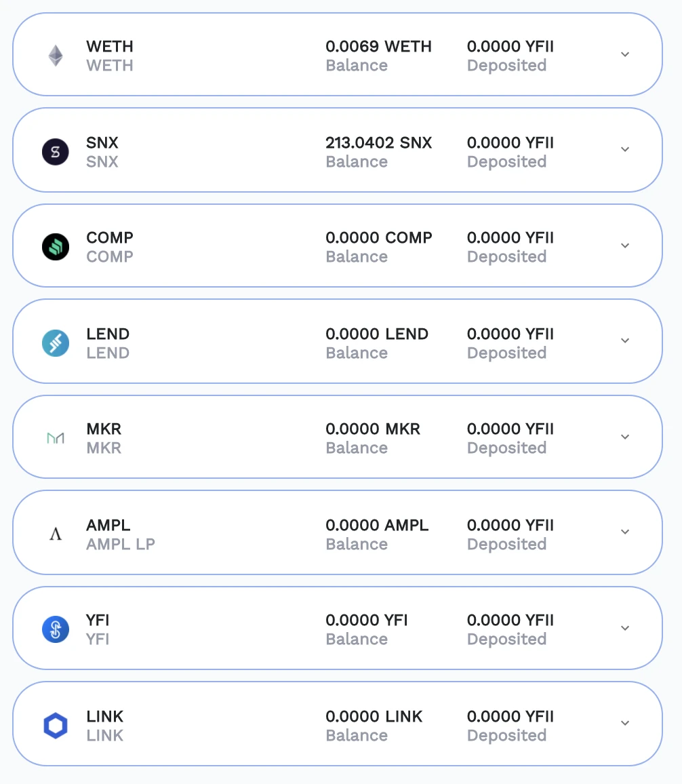
Task: Expand the MKR pool chevron
Action: point(624,437)
